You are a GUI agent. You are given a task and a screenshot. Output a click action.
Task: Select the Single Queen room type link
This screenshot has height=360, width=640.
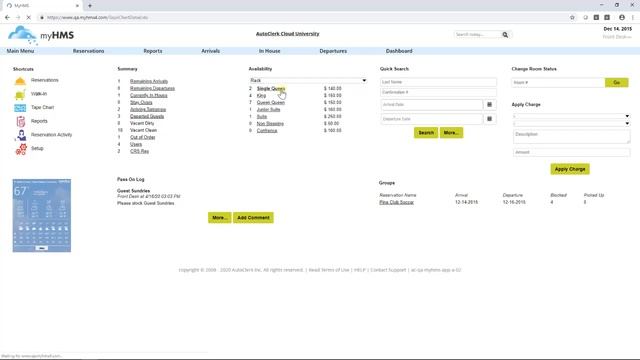coord(271,89)
